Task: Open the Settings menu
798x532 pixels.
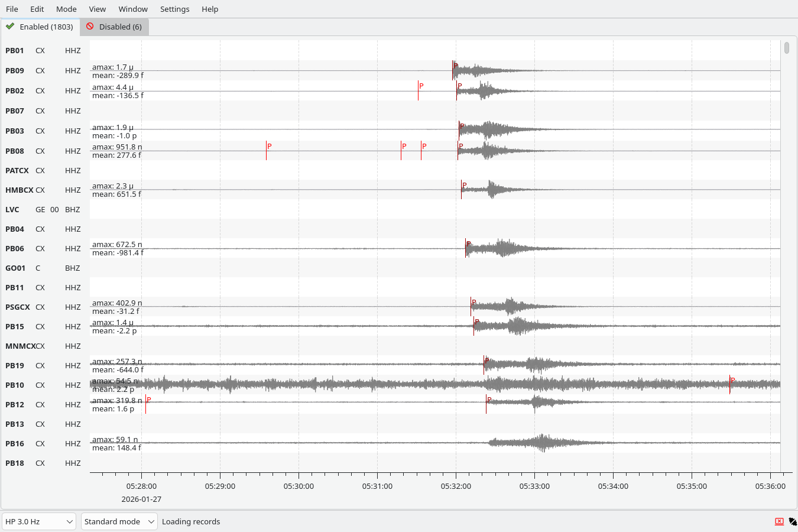Action: click(174, 9)
